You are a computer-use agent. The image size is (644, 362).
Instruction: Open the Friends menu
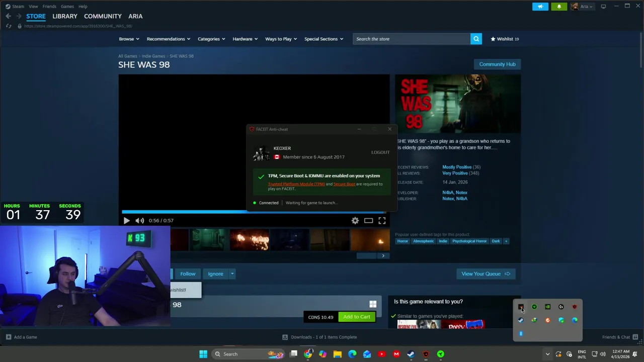pos(49,7)
